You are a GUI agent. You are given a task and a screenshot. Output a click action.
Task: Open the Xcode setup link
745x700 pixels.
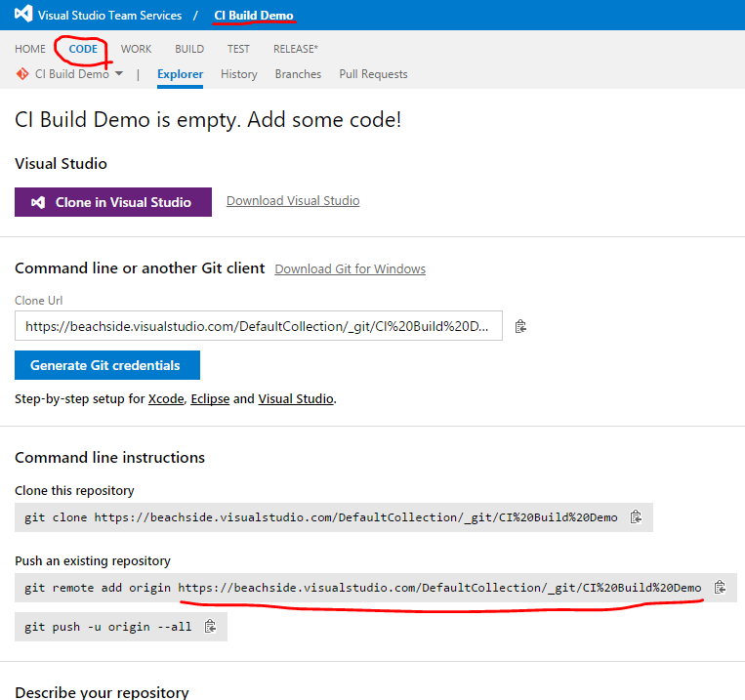click(166, 398)
